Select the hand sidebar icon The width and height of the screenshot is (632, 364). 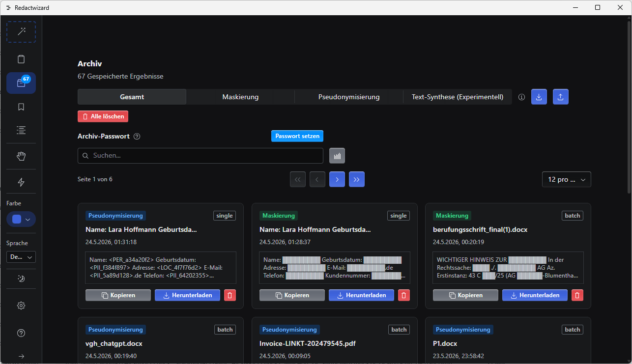pyautogui.click(x=21, y=156)
